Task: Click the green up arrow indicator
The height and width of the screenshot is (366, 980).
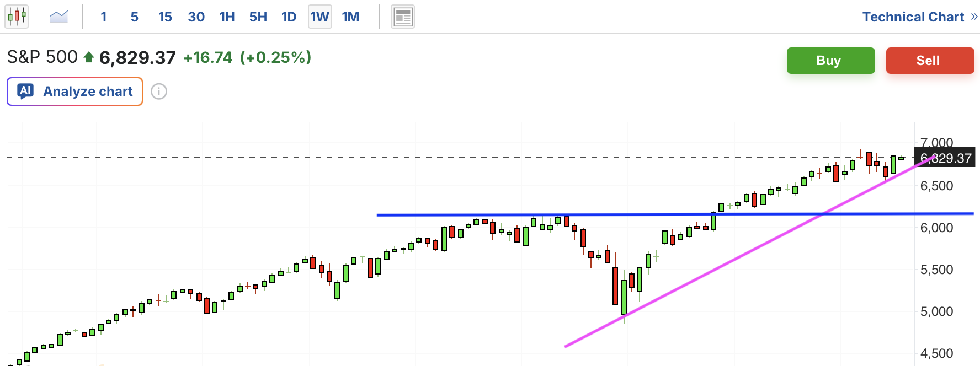Action: click(88, 57)
